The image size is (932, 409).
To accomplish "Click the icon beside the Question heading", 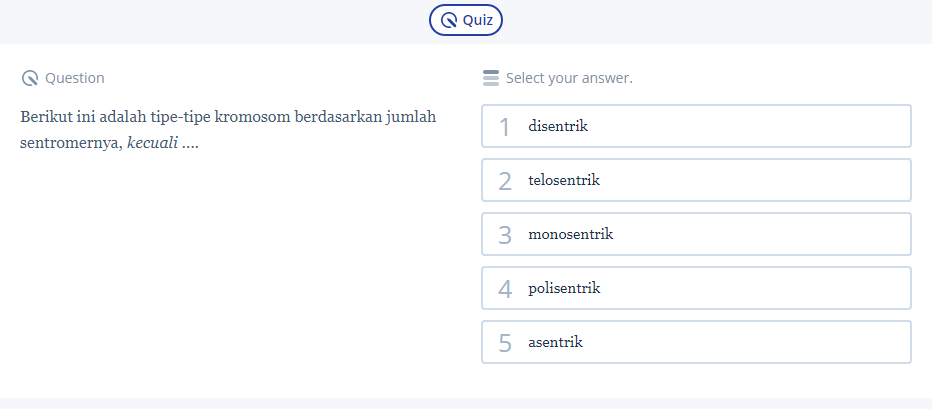I will [30, 78].
